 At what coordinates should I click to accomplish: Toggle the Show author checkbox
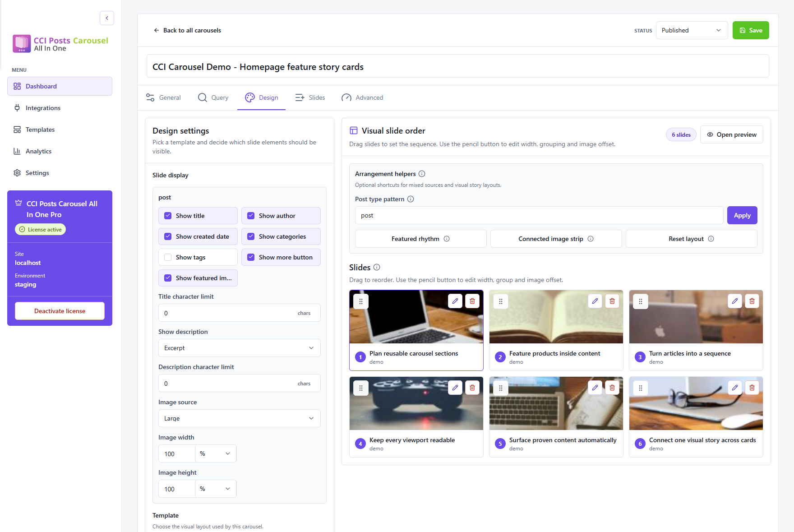(x=251, y=216)
